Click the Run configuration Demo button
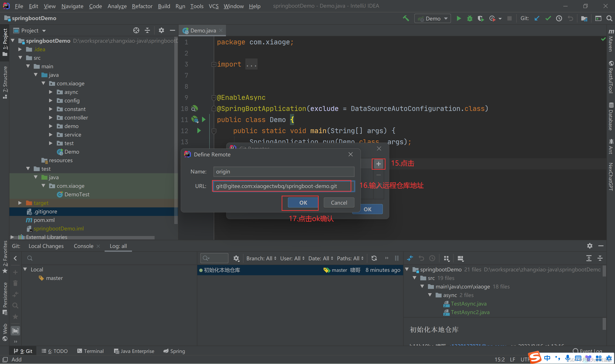Image resolution: width=615 pixels, height=364 pixels. point(433,18)
